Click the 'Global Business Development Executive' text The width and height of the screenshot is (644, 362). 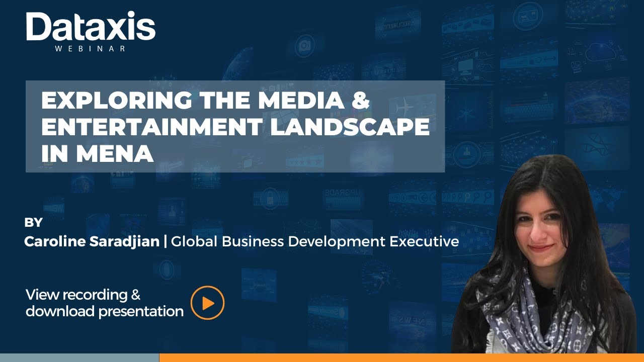315,242
